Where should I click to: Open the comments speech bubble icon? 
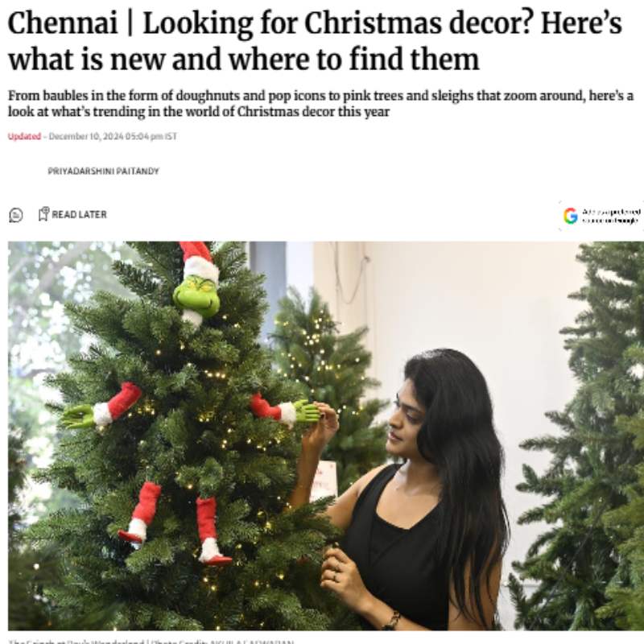pos(15,215)
